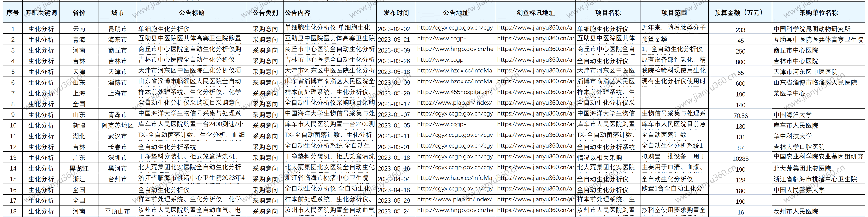Select the 深圳市 city cell
The height and width of the screenshot is (217, 868).
[x=118, y=158]
